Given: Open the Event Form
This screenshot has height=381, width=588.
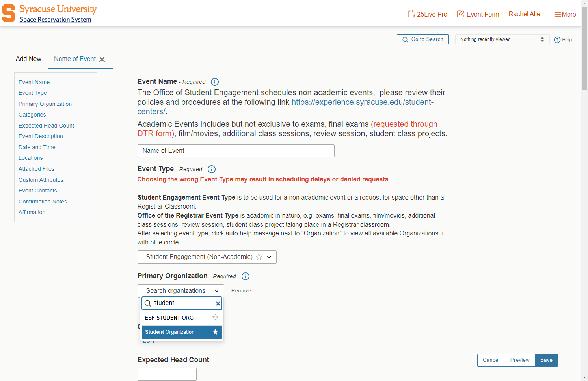Looking at the screenshot, I should tap(478, 14).
